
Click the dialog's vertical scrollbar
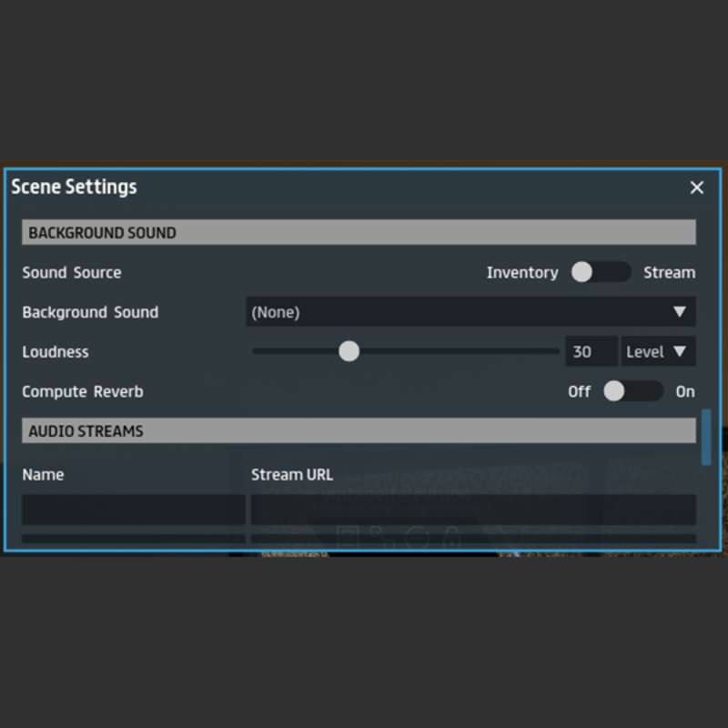pos(706,438)
